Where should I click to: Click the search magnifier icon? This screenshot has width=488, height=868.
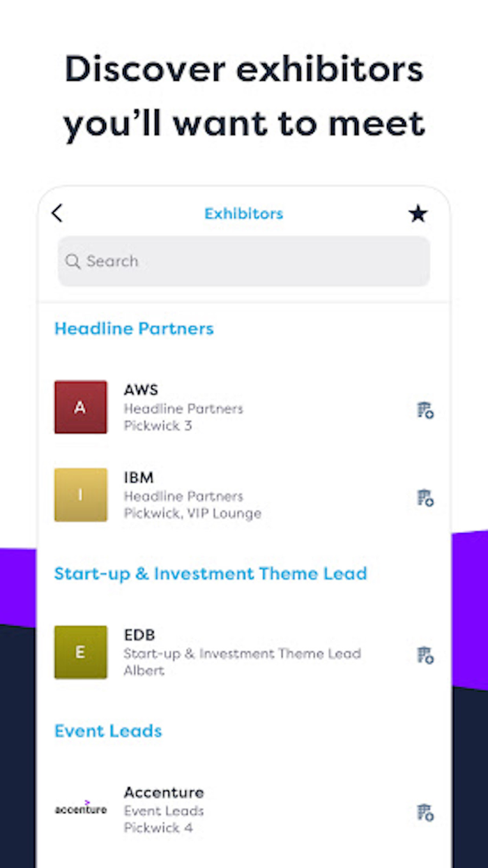click(x=73, y=262)
